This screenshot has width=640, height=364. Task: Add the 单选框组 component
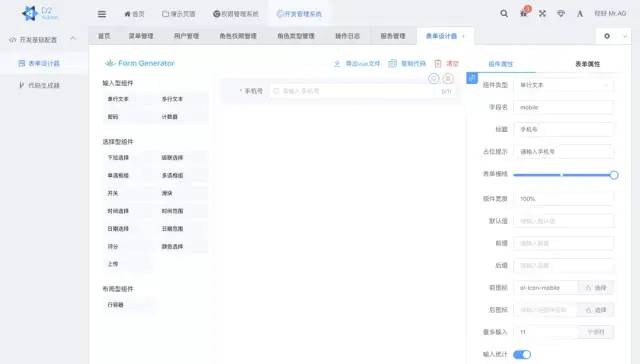pyautogui.click(x=128, y=175)
